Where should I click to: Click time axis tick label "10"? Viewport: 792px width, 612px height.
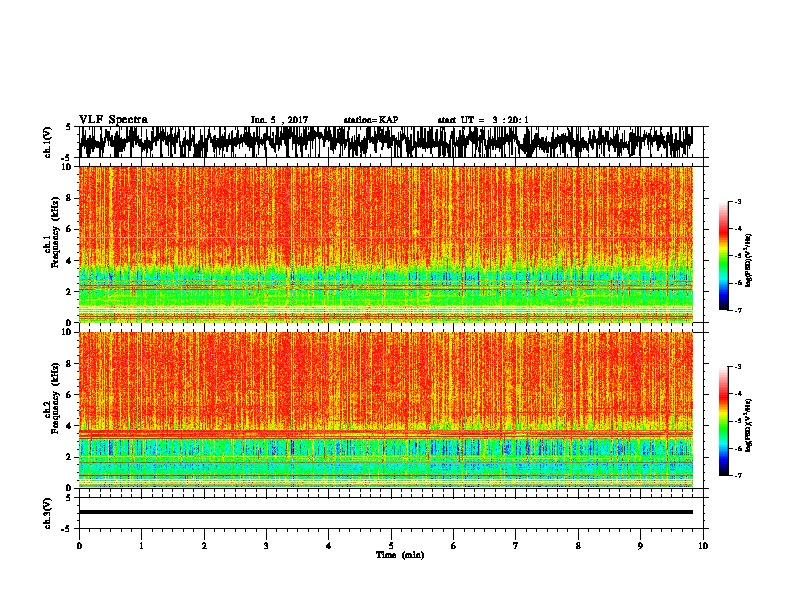(x=703, y=546)
